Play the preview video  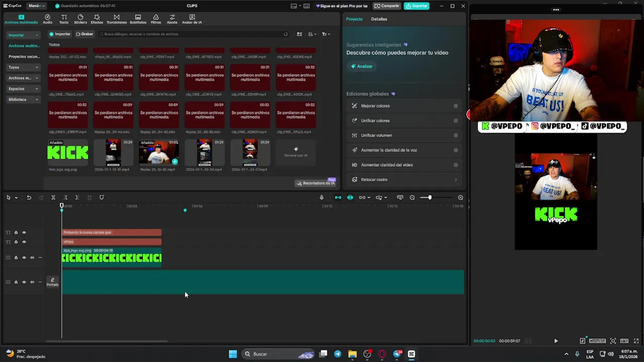click(x=556, y=341)
